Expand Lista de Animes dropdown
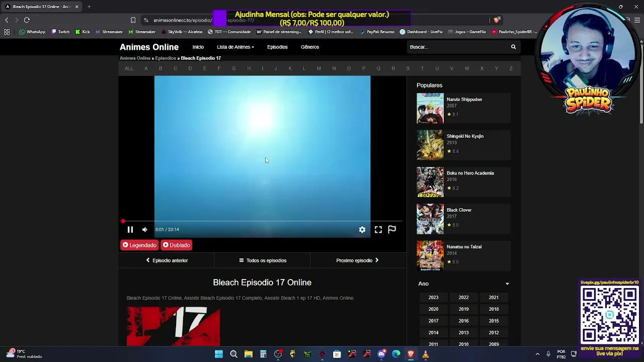The height and width of the screenshot is (362, 644). [235, 47]
